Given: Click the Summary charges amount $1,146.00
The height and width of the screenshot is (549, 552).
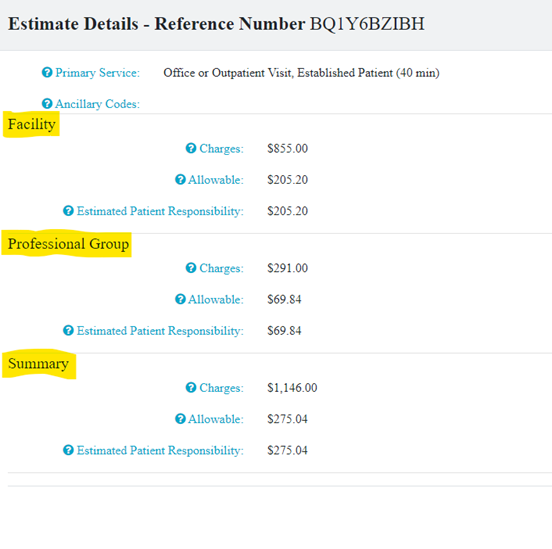Looking at the screenshot, I should click(x=292, y=388).
